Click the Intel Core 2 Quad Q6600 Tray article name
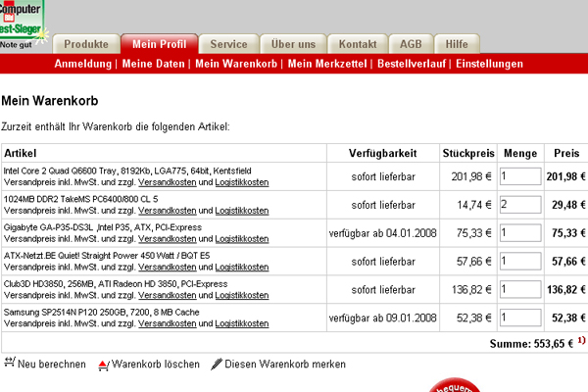Viewport: 588px width, 392px height. click(x=127, y=171)
